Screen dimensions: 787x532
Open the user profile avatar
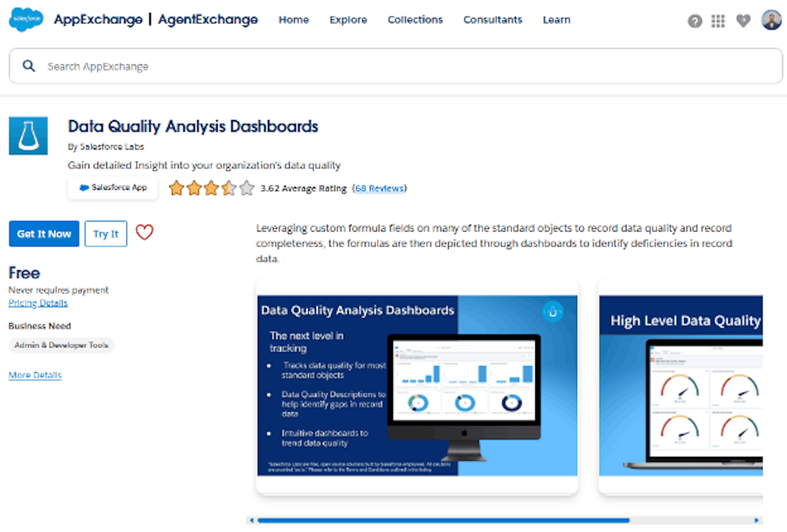tap(771, 20)
